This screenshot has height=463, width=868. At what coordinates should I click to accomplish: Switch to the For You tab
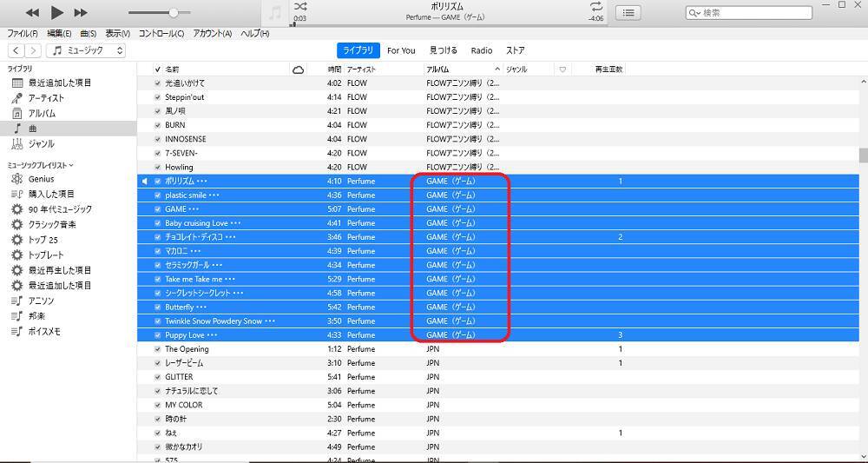pyautogui.click(x=401, y=50)
